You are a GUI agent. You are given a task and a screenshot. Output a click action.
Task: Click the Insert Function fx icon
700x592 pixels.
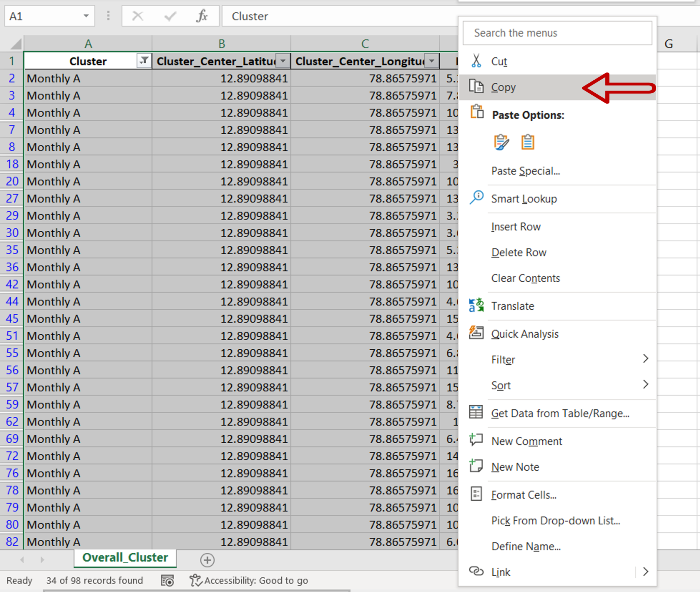pos(202,16)
